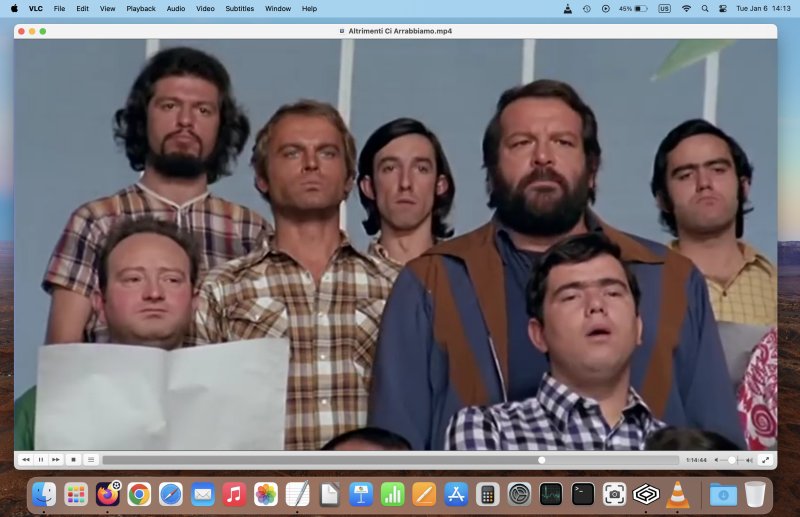
Task: Toggle fullscreen mode in the VLC controller
Action: (x=765, y=460)
